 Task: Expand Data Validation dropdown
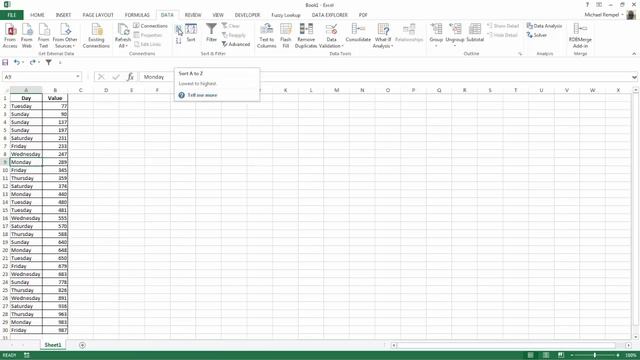(331, 43)
